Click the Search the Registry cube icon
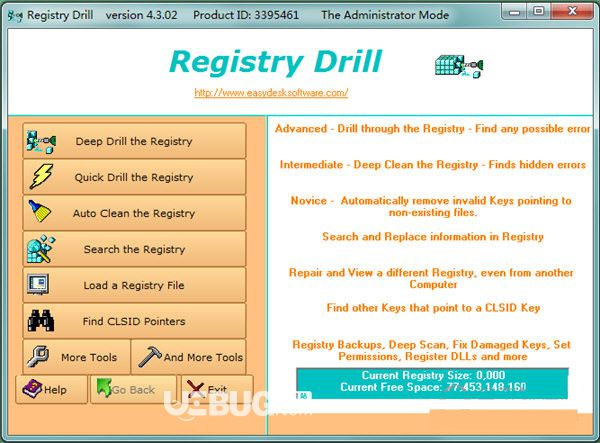Viewport: 600px width, 443px height. click(x=41, y=249)
